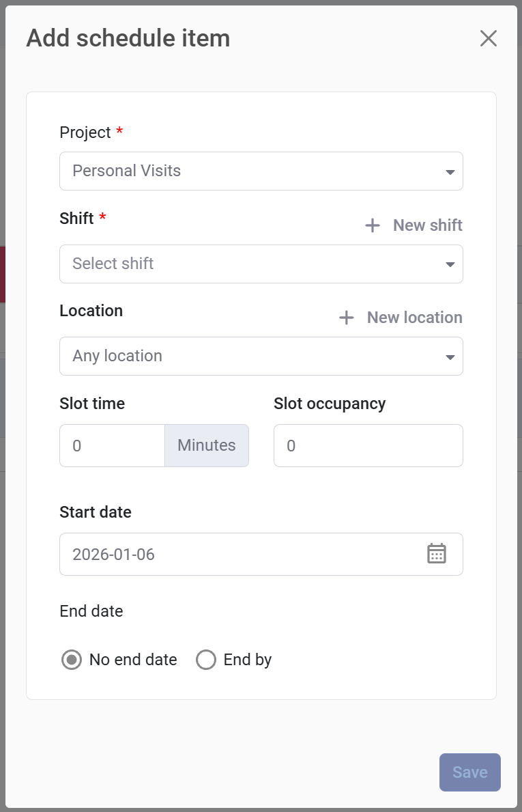The image size is (522, 812).
Task: Focus the Slot time number field
Action: 112,446
